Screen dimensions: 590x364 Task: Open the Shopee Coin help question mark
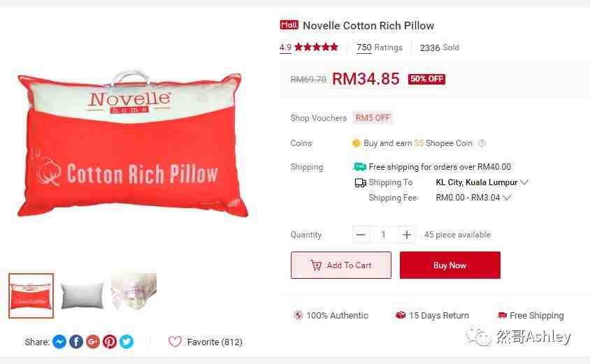coord(482,143)
